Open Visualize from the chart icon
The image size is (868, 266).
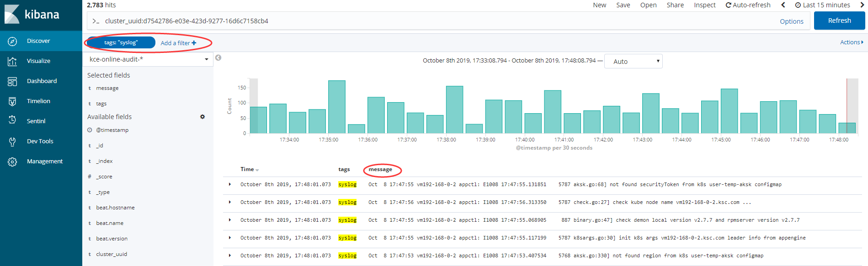point(12,61)
